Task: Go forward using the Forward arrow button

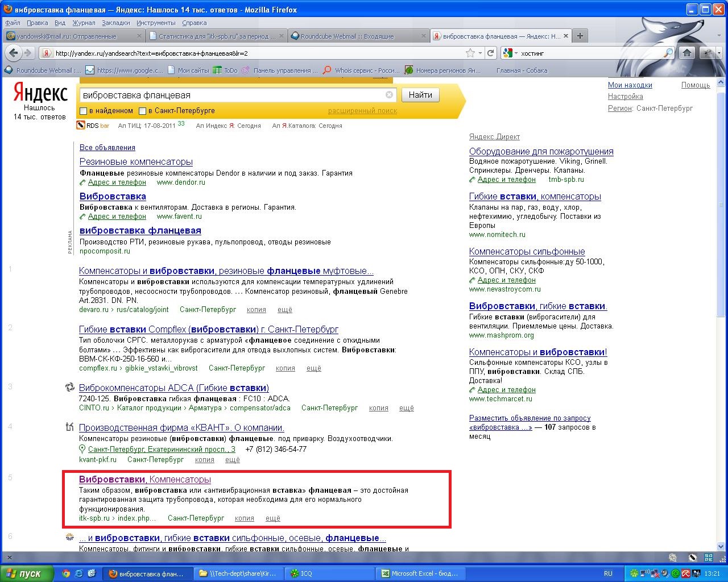Action: click(x=27, y=53)
